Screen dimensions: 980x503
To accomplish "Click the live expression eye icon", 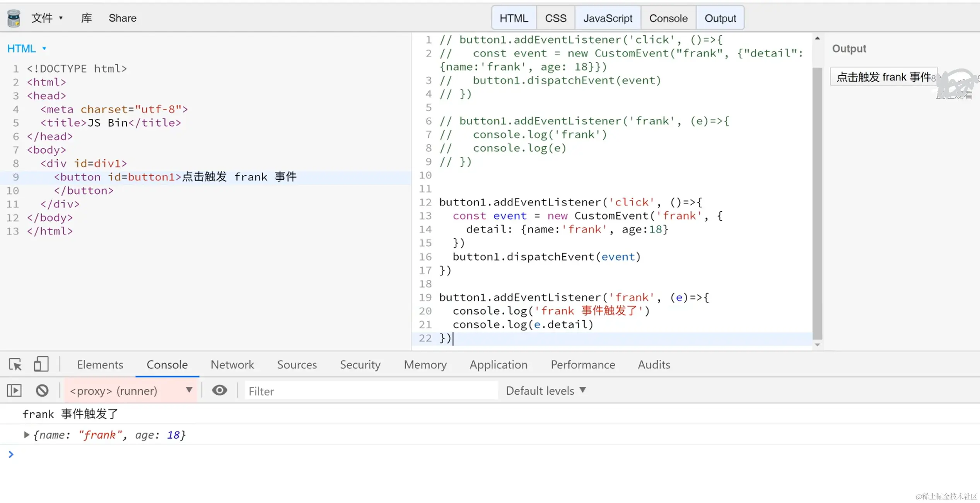I will [219, 390].
